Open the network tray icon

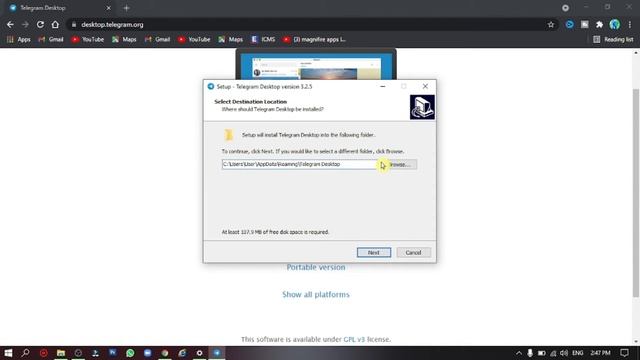coord(553,353)
